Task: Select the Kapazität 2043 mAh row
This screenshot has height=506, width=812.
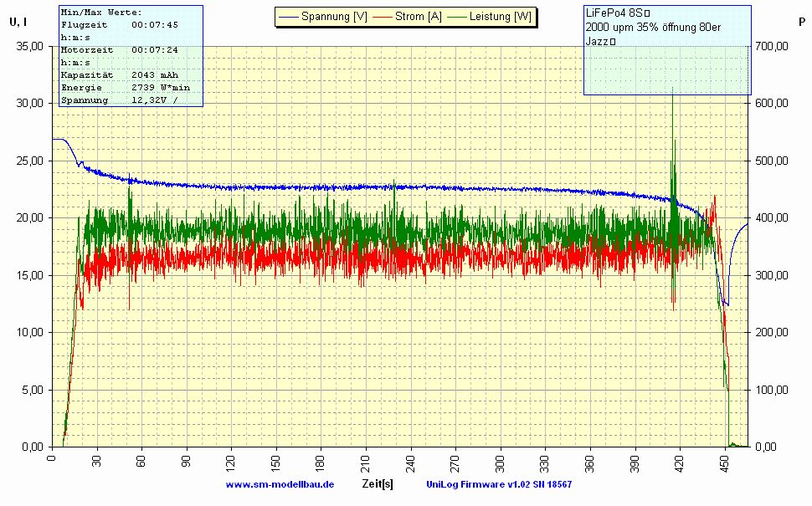Action: (119, 75)
